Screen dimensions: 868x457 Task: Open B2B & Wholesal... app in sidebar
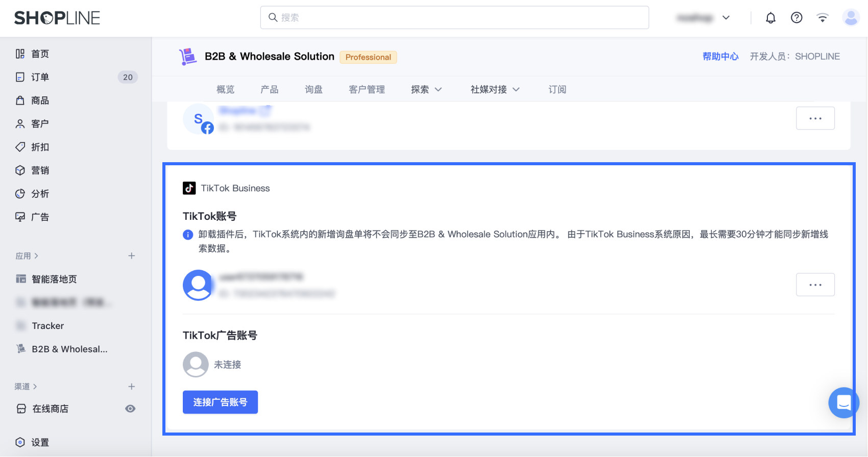click(69, 349)
